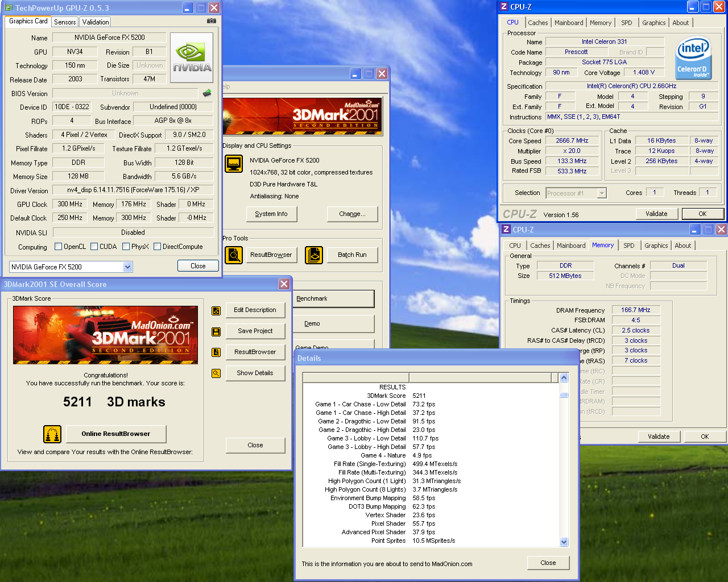
Task: Click the Benchmark button in 3DMark
Action: tap(334, 299)
